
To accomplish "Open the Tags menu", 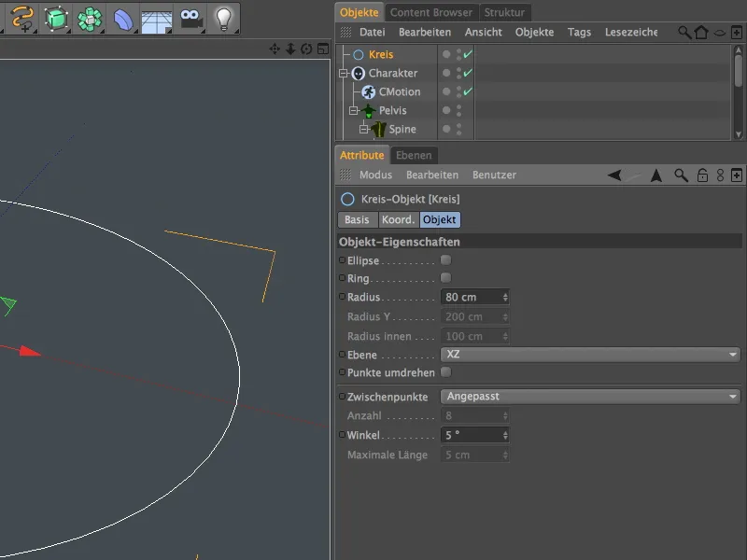I will [x=579, y=33].
